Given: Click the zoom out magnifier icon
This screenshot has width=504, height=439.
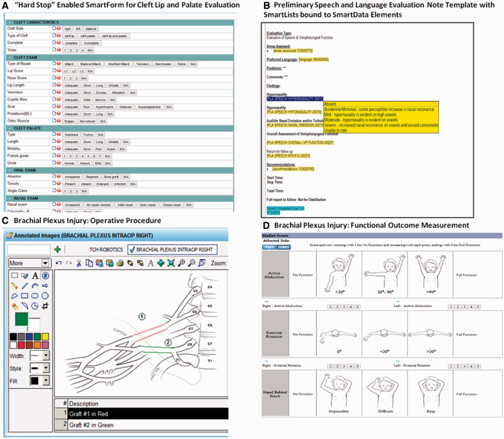Looking at the screenshot, I should pos(192,263).
